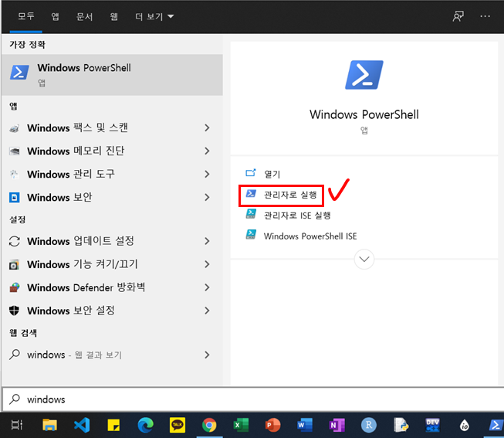Image resolution: width=504 pixels, height=438 pixels.
Task: Switch to Google Chrome on taskbar
Action: point(209,425)
